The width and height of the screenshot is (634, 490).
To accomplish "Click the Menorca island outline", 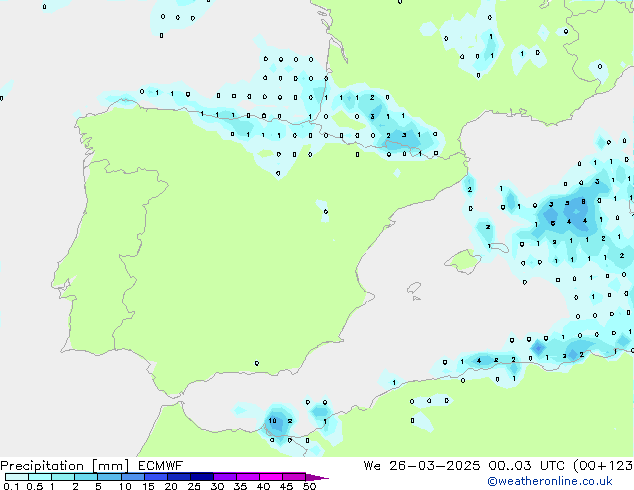I will pyautogui.click(x=500, y=247).
